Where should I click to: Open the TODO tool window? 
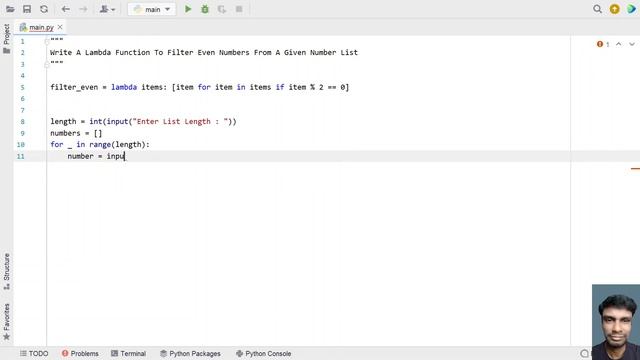pos(34,353)
